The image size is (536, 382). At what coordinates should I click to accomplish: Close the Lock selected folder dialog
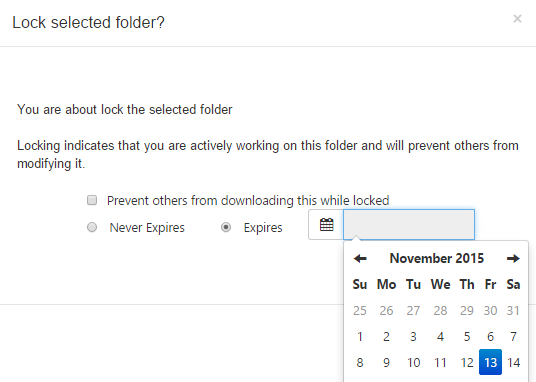point(517,18)
